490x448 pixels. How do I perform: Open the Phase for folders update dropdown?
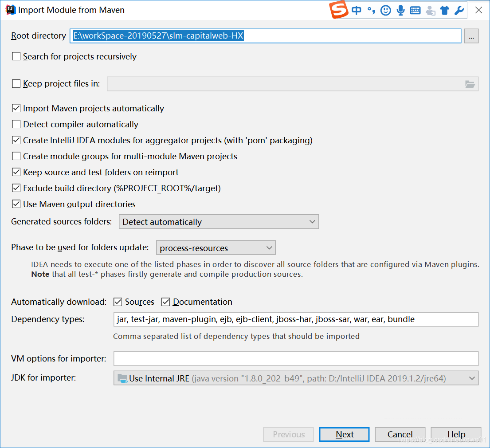216,248
